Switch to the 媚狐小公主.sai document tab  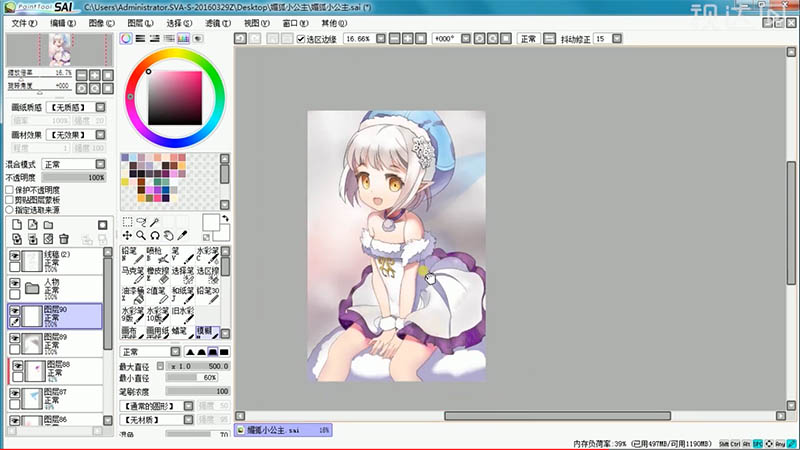[283, 430]
